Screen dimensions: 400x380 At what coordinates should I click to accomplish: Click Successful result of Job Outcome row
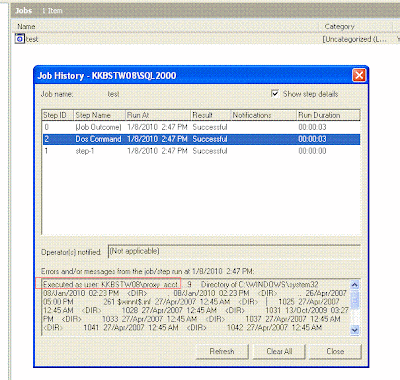click(210, 127)
